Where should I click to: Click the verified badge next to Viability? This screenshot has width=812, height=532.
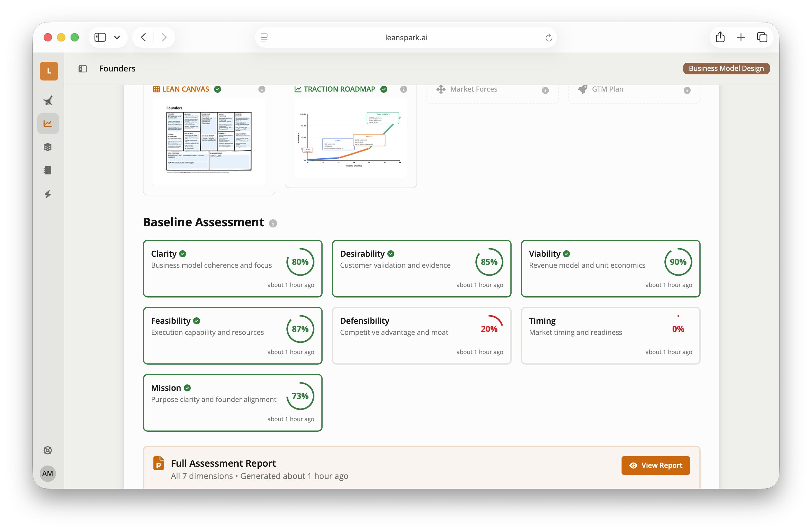point(566,253)
